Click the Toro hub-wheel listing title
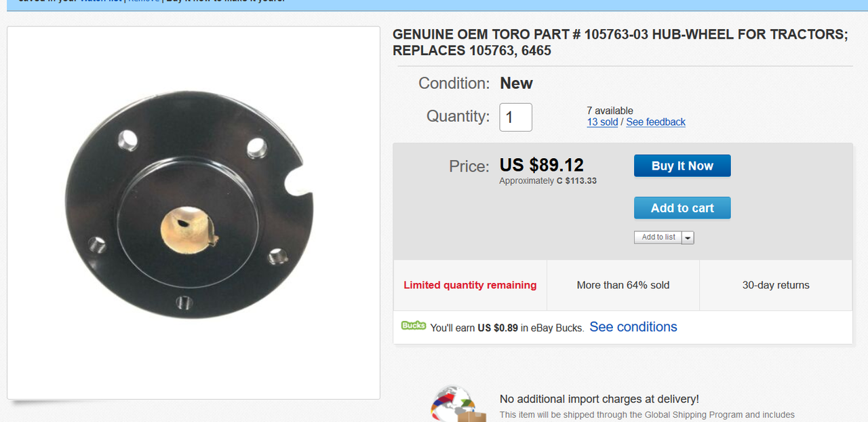This screenshot has height=422, width=868. point(620,42)
